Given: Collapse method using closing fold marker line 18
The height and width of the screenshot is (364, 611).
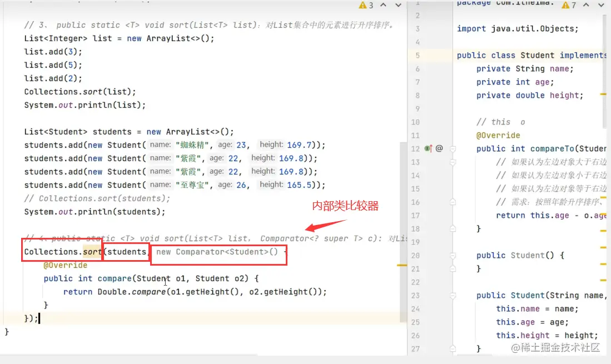Looking at the screenshot, I should coord(453,228).
